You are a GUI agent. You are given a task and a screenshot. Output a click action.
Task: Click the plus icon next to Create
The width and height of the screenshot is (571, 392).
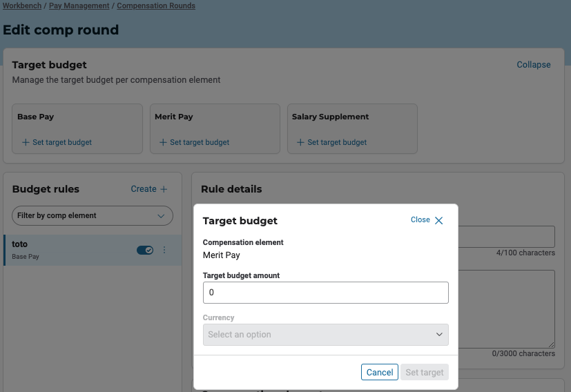click(x=164, y=189)
